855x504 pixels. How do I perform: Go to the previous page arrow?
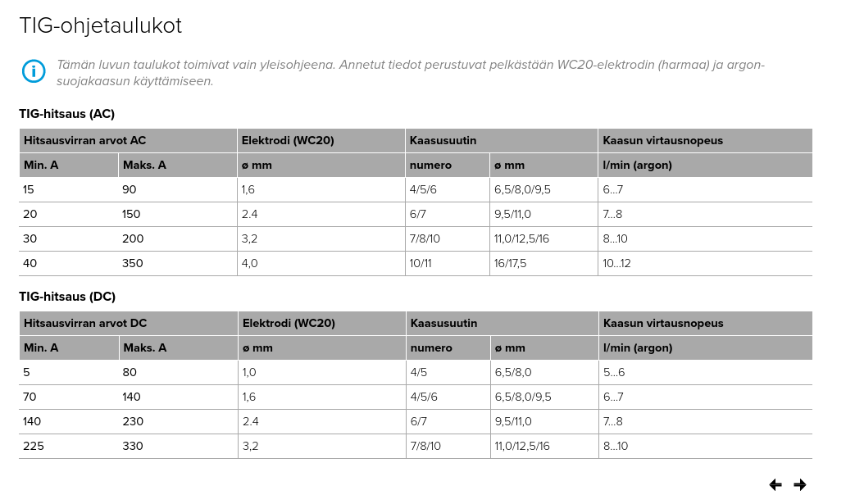(775, 485)
